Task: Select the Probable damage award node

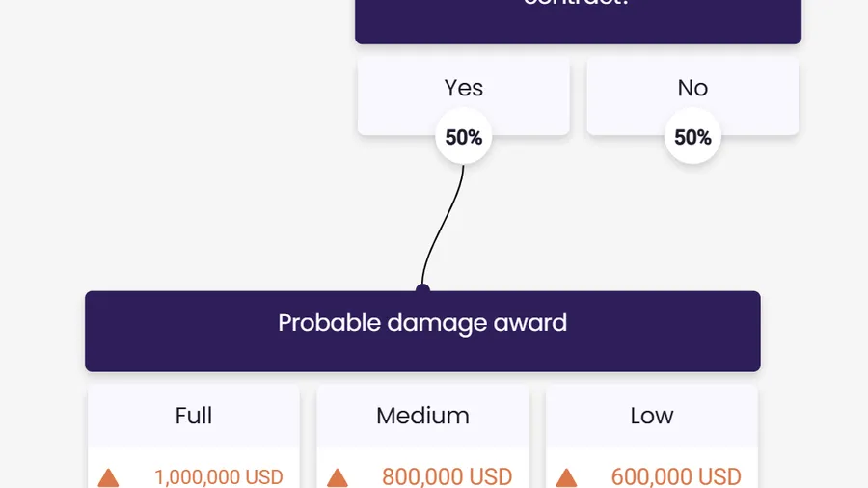Action: [422, 331]
